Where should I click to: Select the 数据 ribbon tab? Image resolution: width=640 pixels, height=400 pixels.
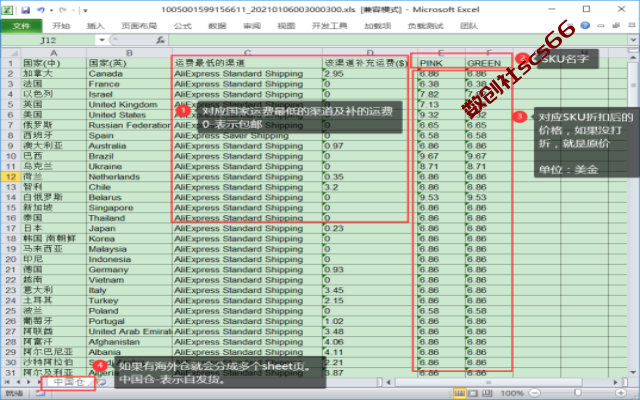pos(217,26)
